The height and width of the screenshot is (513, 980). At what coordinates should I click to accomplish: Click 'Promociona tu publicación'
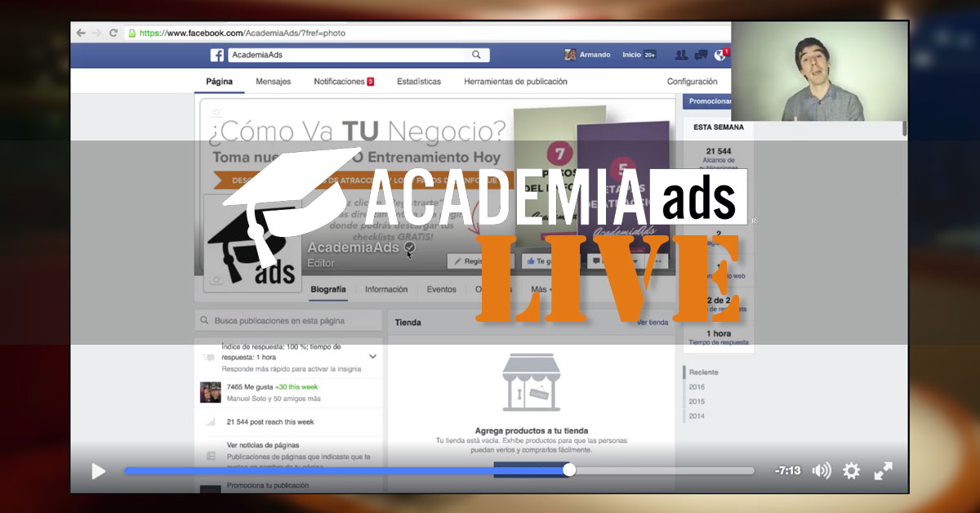coord(268,485)
